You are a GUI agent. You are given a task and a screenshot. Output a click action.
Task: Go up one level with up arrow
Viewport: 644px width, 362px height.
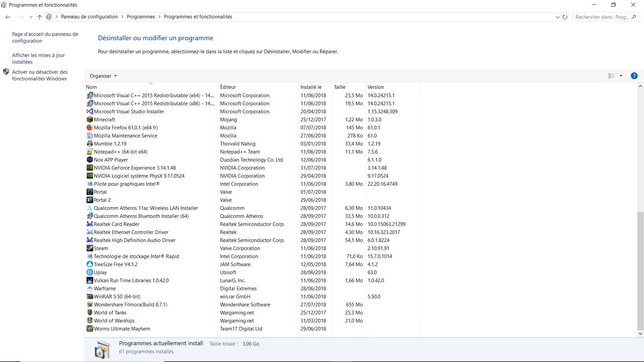tap(40, 17)
